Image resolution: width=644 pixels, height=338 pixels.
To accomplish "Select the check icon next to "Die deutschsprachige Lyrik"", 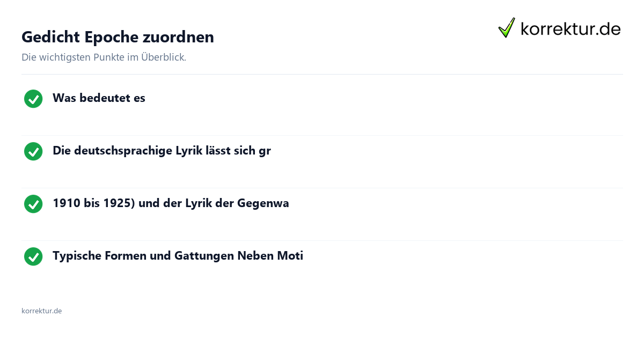I will (x=33, y=151).
